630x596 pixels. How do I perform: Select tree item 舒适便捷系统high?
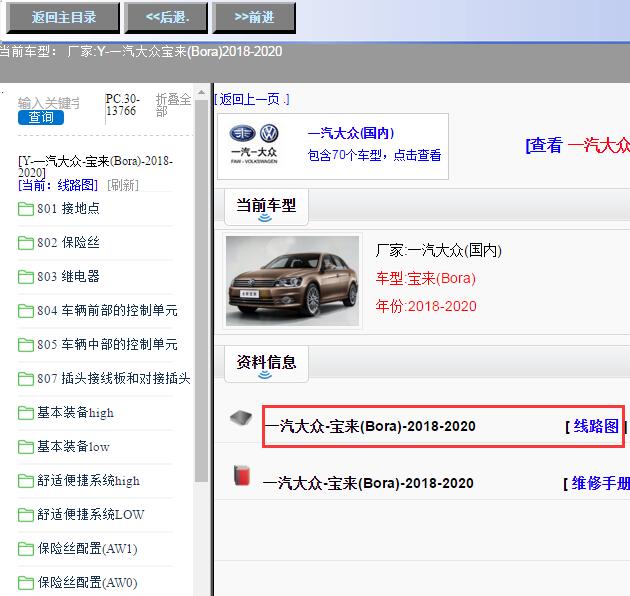pyautogui.click(x=89, y=480)
